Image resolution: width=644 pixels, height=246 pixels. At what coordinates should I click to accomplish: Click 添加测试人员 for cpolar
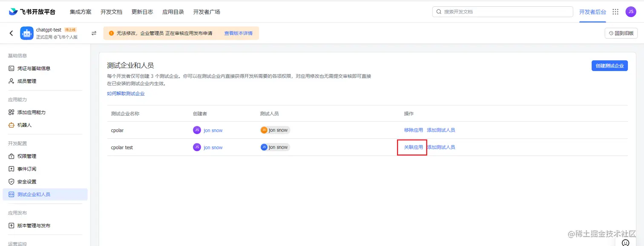point(441,130)
